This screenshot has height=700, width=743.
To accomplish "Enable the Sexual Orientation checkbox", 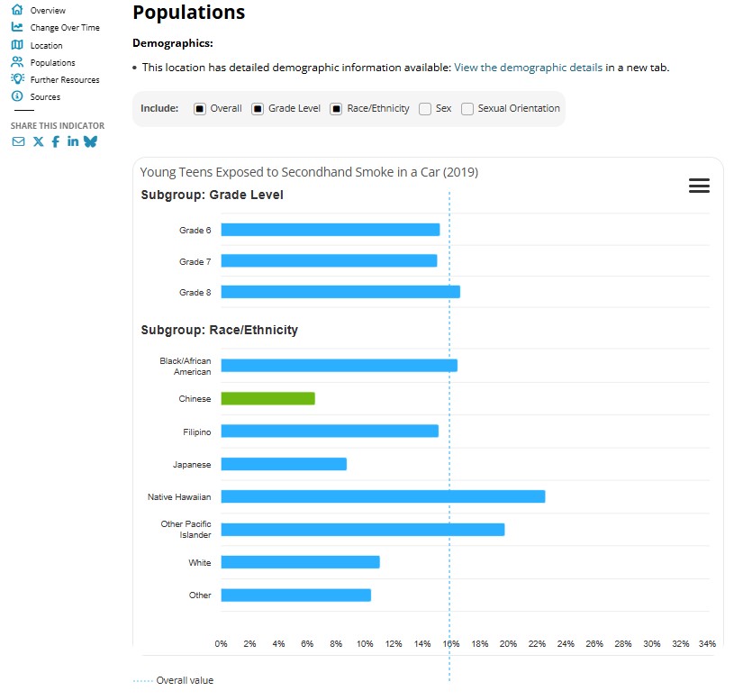I will click(x=467, y=109).
